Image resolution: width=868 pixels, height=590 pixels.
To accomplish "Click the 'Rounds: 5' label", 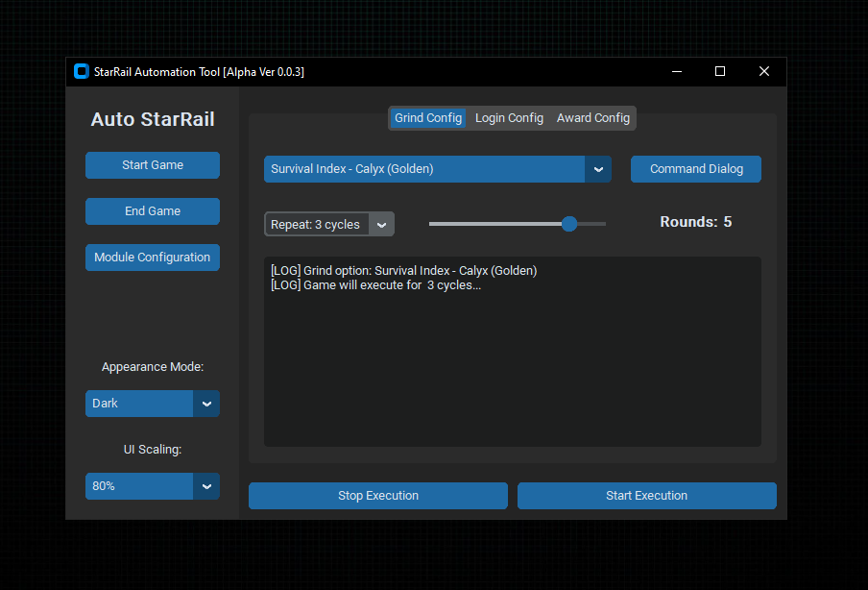I will [696, 222].
